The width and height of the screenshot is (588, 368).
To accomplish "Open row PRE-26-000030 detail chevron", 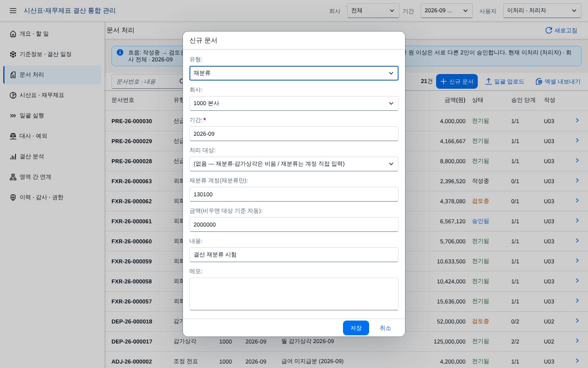I will click(577, 120).
